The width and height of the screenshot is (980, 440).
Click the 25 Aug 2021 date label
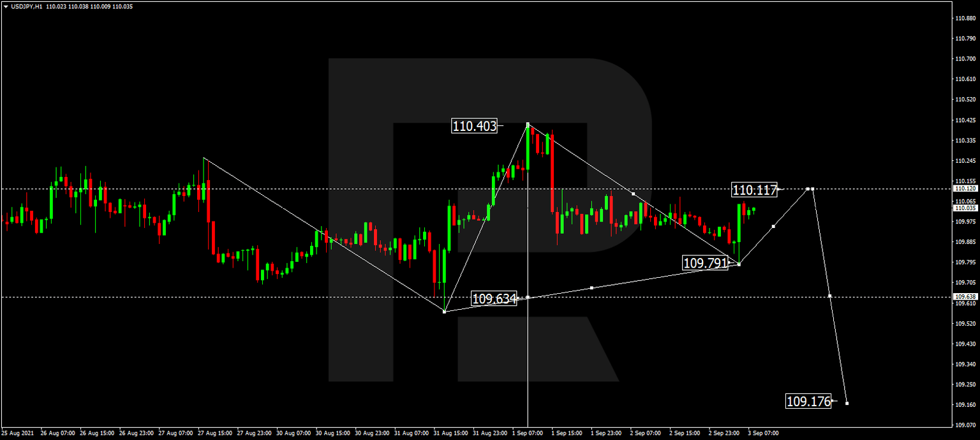pos(19,433)
